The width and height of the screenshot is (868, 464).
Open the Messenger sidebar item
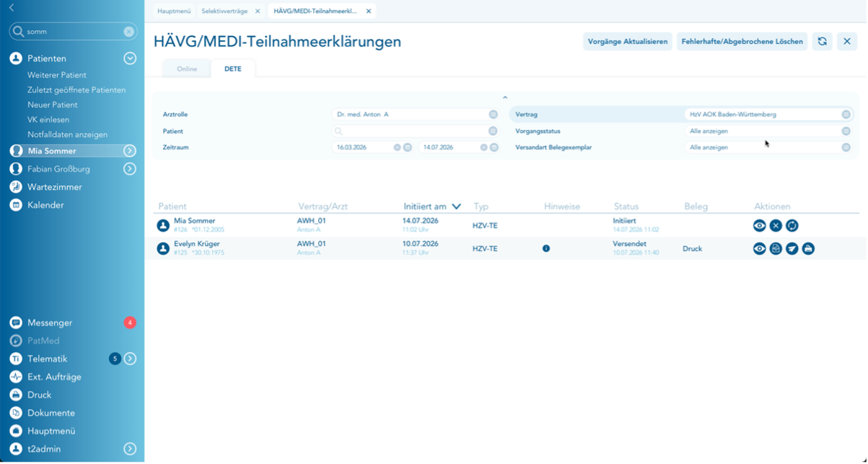[x=50, y=323]
